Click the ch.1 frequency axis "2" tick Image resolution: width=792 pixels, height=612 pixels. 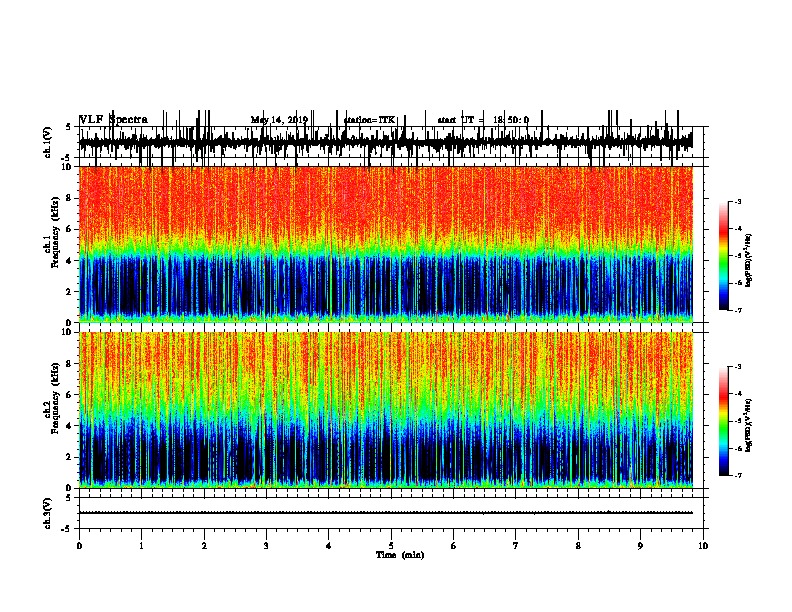pyautogui.click(x=70, y=292)
